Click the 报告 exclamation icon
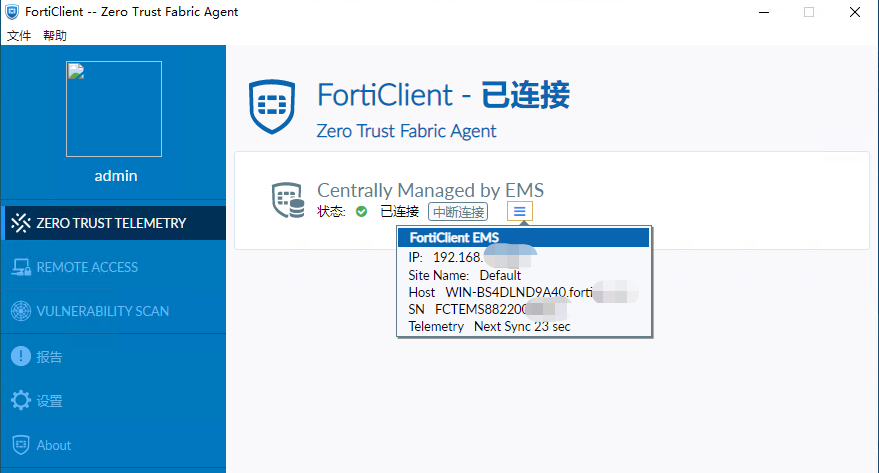The image size is (879, 473). coord(20,356)
